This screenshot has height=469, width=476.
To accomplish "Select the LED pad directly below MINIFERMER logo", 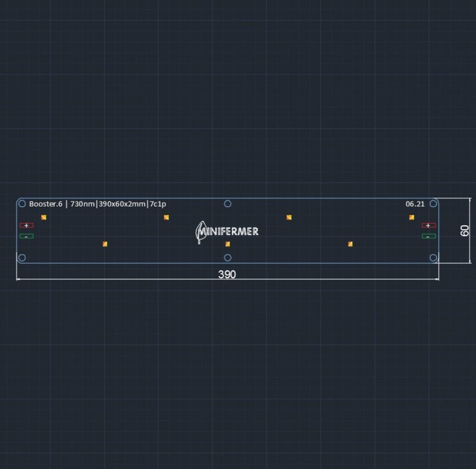I will [x=228, y=244].
